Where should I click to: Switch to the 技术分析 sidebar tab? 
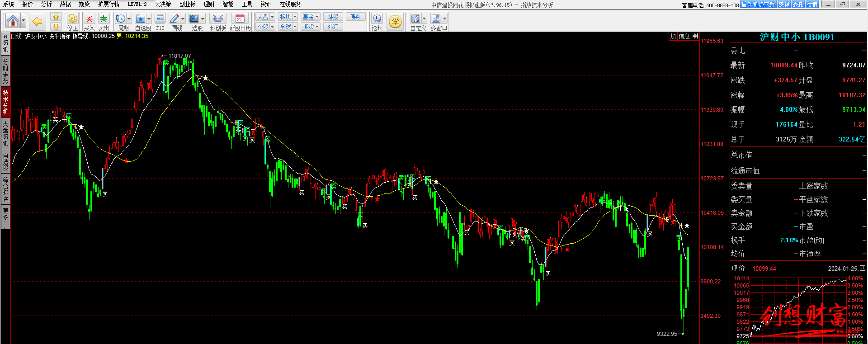coord(5,102)
